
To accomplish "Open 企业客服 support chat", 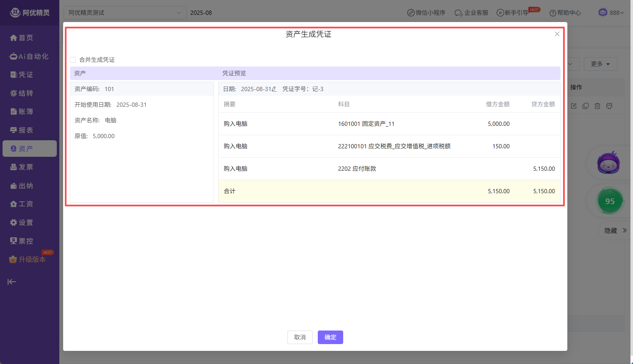I will 471,13.
